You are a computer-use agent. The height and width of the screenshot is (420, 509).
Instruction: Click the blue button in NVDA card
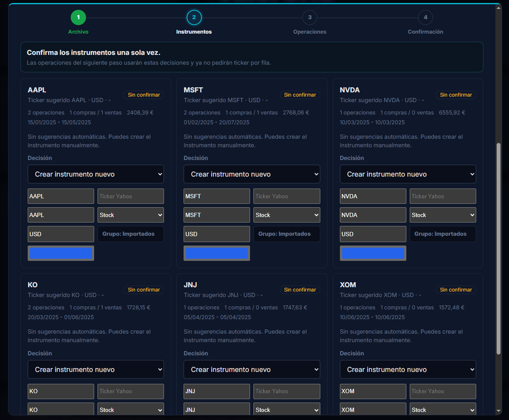373,253
